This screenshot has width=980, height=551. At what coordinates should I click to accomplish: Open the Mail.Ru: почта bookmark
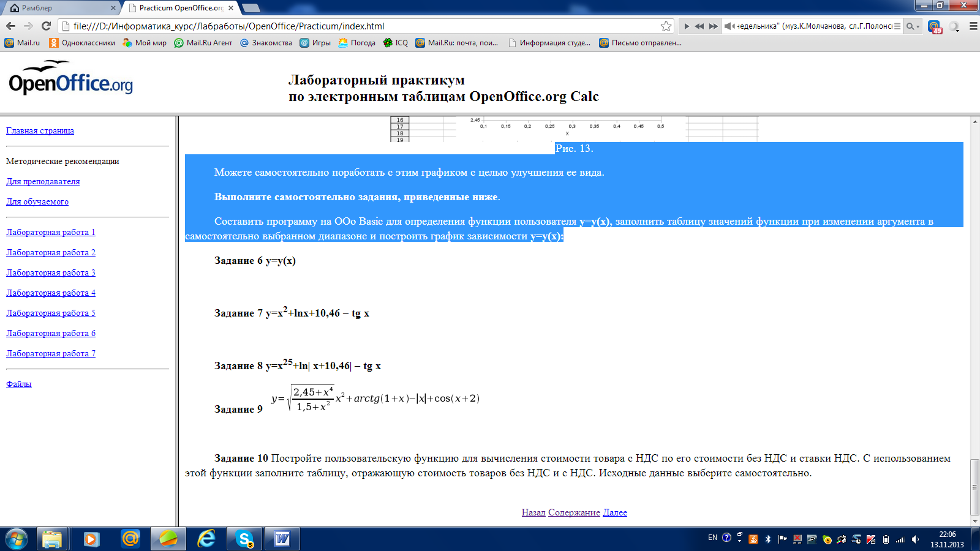[x=457, y=43]
